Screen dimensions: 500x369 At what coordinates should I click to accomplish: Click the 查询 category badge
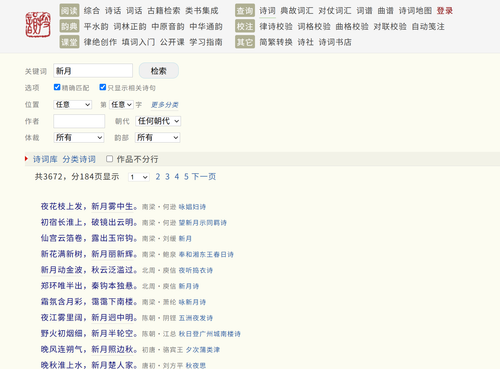click(x=245, y=10)
